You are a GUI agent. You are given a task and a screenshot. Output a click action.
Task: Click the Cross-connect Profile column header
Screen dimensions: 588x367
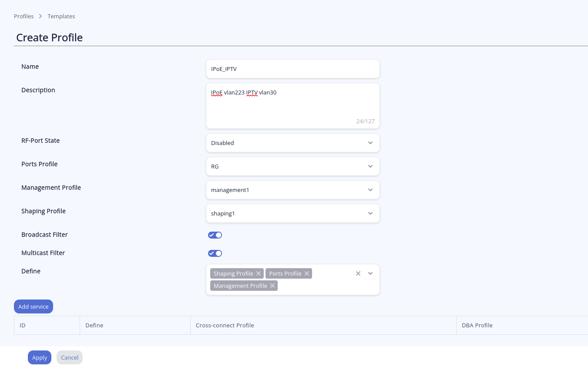coord(225,325)
